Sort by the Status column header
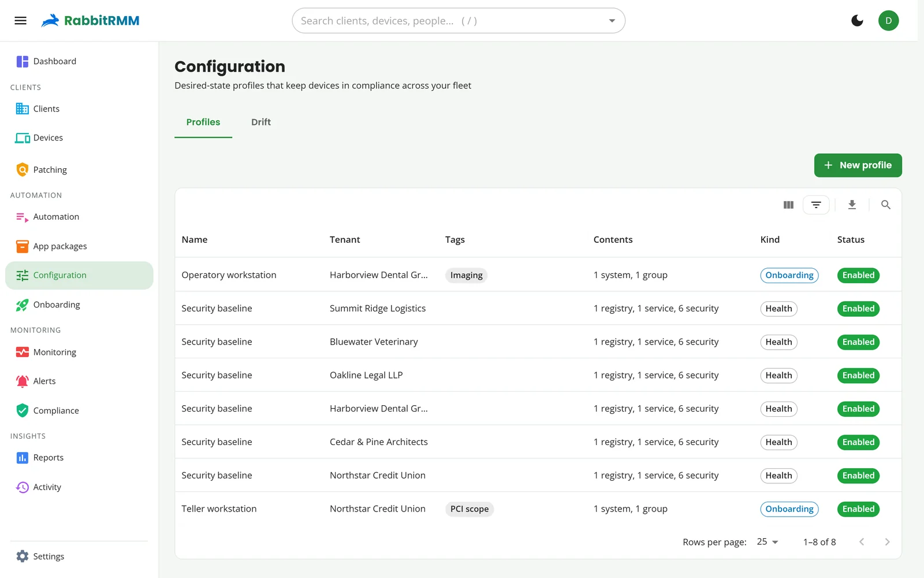This screenshot has width=924, height=578. tap(851, 239)
